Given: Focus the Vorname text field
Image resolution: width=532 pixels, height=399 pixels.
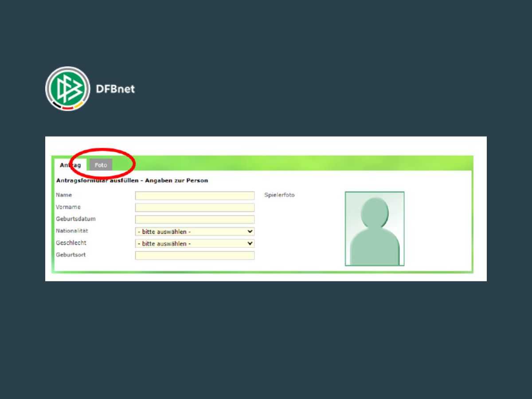Looking at the screenshot, I should pos(195,207).
